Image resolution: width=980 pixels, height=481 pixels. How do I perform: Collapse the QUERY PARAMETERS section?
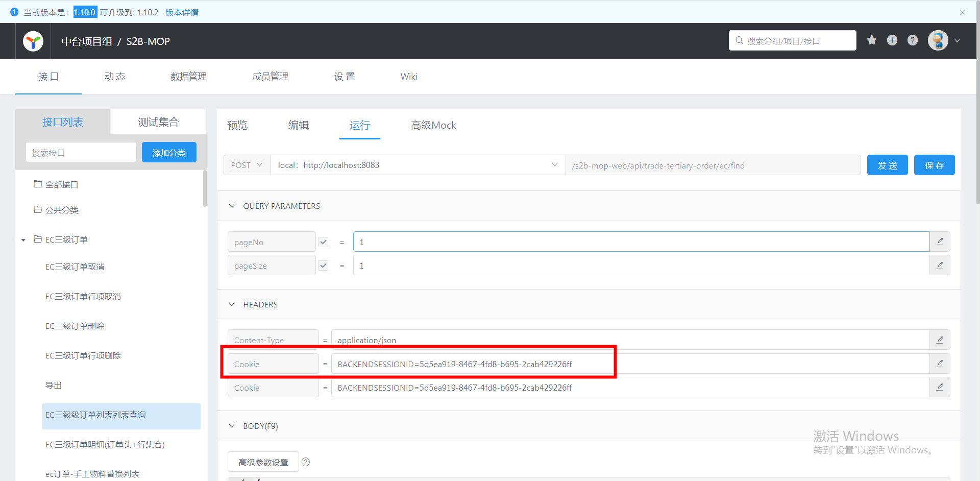[232, 205]
